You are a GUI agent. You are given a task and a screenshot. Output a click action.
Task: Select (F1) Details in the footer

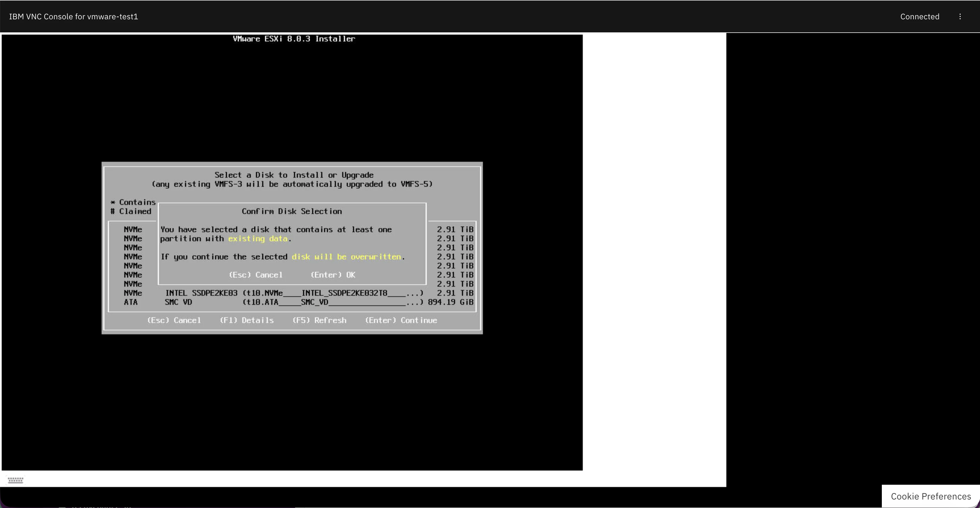click(247, 320)
